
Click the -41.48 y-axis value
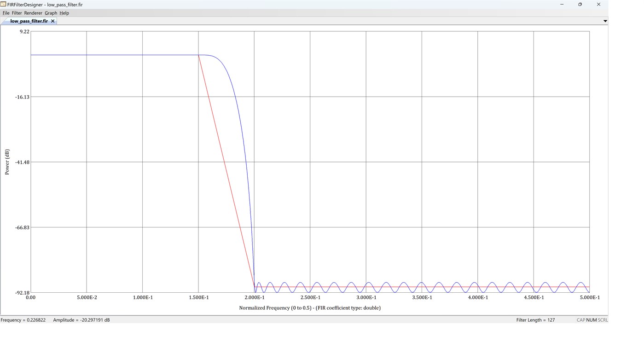22,162
